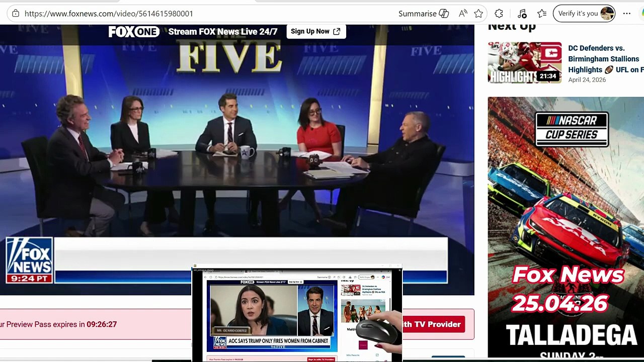Open DC Defenders vs. Birmingham Stallions link
Image resolution: width=644 pixels, height=362 pixels.
tap(606, 59)
